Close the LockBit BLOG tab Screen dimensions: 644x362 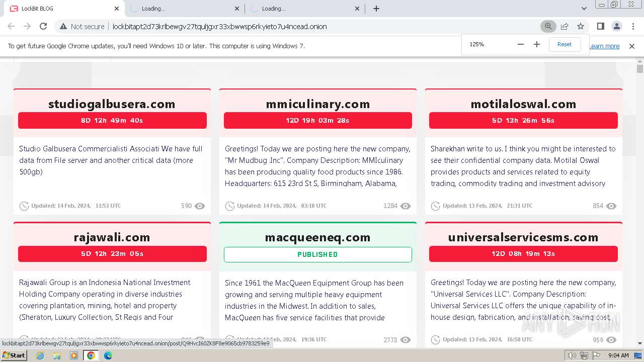click(x=117, y=9)
